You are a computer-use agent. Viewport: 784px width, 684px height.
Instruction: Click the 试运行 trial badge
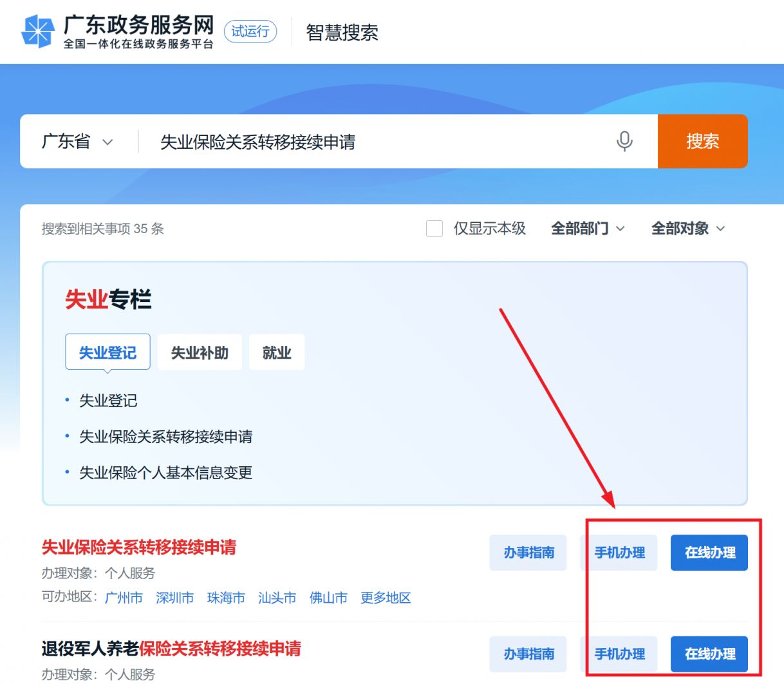(250, 32)
